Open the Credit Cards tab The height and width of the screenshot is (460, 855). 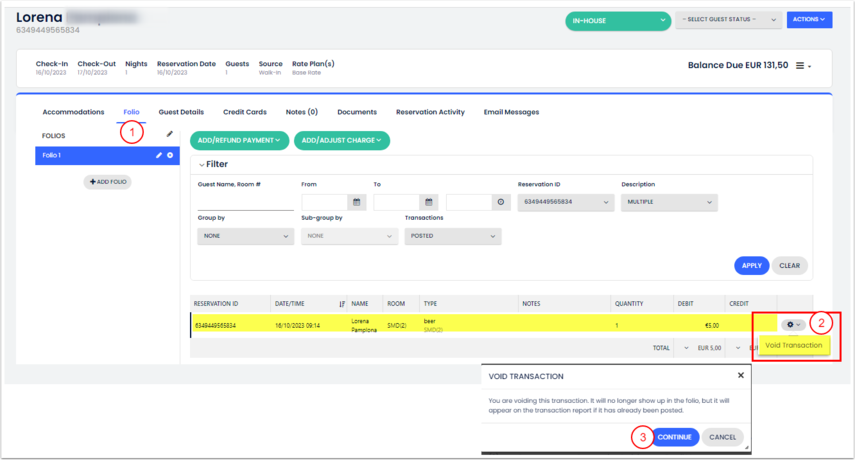244,112
